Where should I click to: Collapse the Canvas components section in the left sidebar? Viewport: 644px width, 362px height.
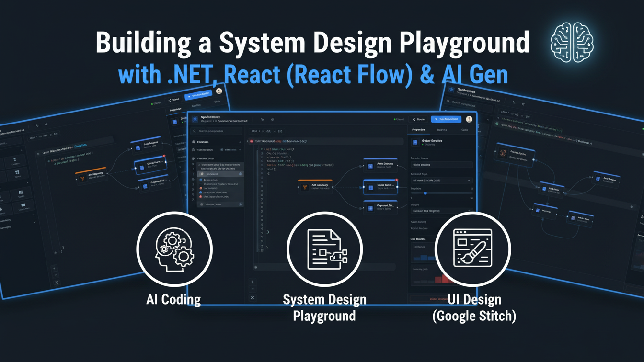[240, 141]
